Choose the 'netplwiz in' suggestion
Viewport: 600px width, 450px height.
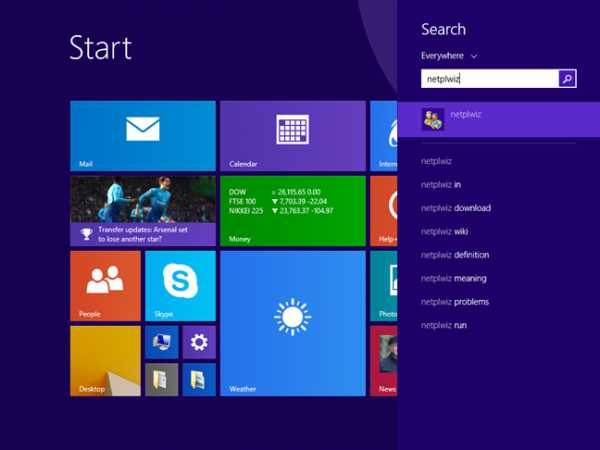[441, 184]
